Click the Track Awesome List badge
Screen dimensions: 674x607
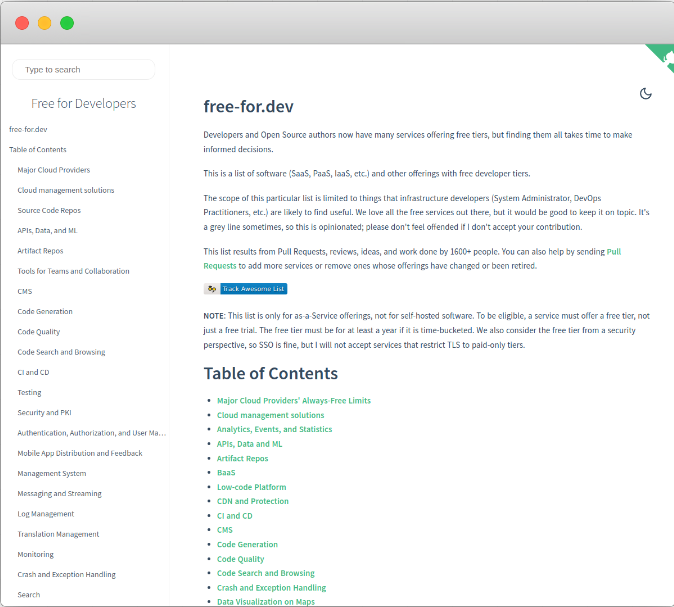click(245, 289)
